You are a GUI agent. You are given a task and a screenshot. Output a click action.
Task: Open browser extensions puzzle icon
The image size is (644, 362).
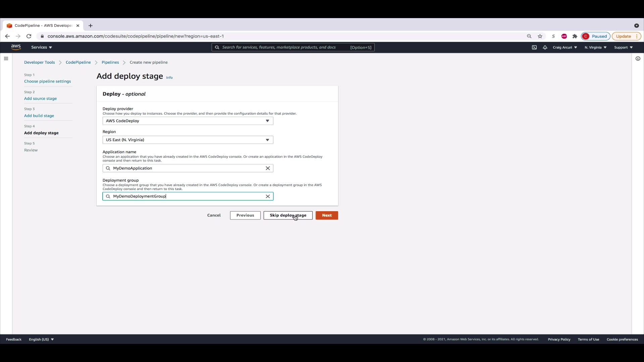click(x=575, y=36)
